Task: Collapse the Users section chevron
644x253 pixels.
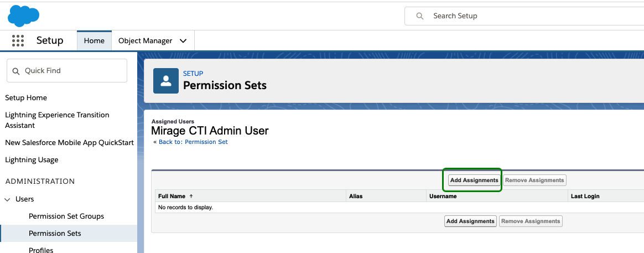Action: 7,199
